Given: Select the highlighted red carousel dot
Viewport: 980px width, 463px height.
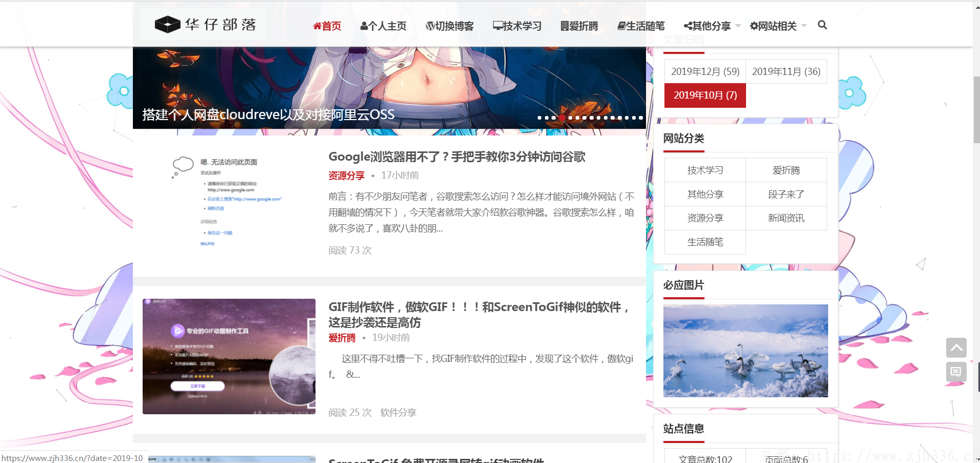Looking at the screenshot, I should click(x=562, y=118).
